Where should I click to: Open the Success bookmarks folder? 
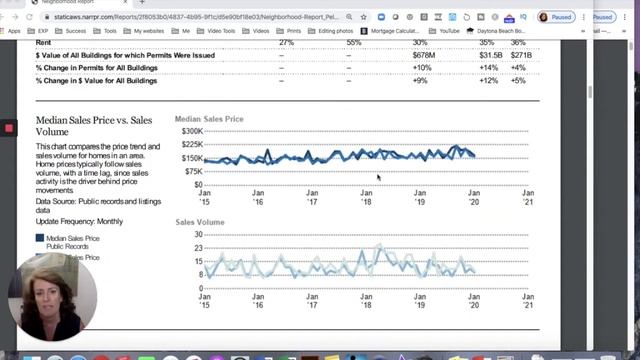click(71, 31)
